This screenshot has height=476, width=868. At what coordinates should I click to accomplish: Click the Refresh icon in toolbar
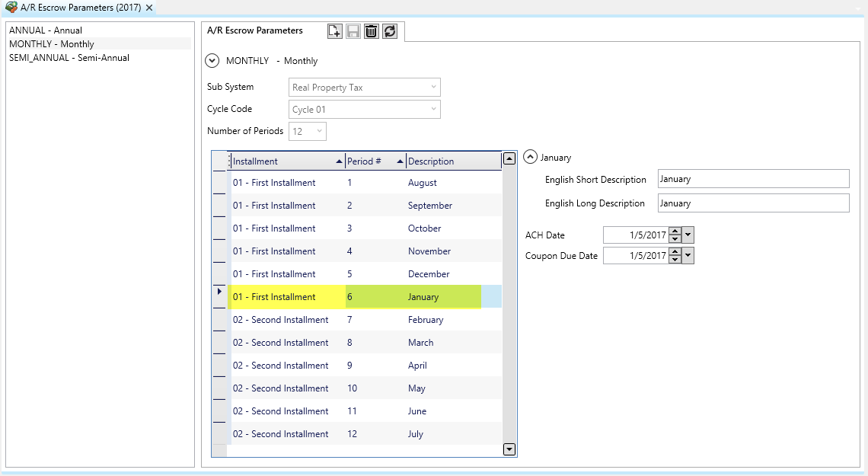(390, 31)
